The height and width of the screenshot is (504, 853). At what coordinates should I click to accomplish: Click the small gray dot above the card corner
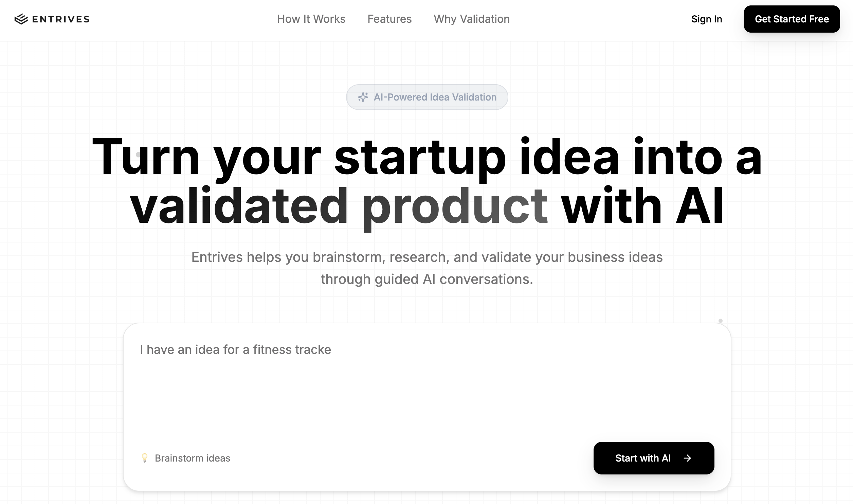click(x=720, y=321)
